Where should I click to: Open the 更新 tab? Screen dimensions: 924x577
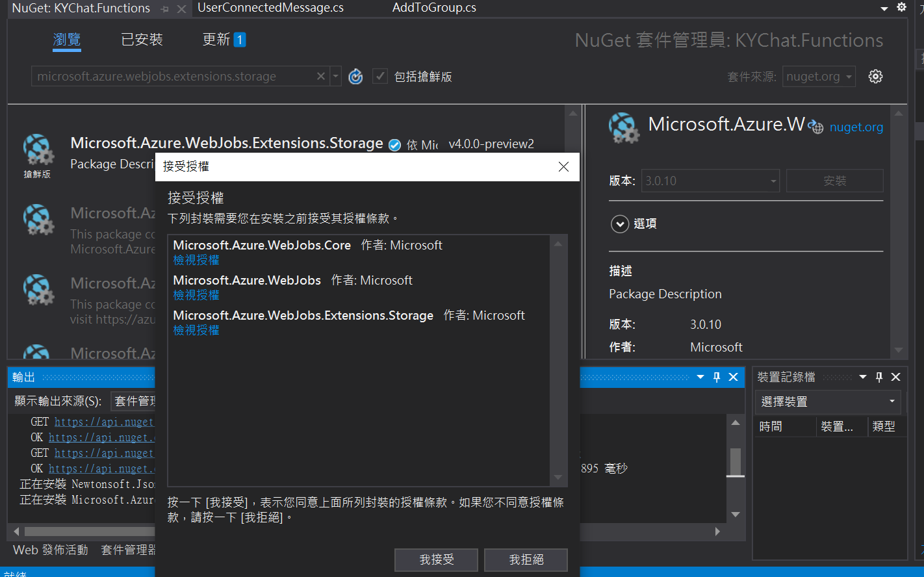(x=224, y=40)
